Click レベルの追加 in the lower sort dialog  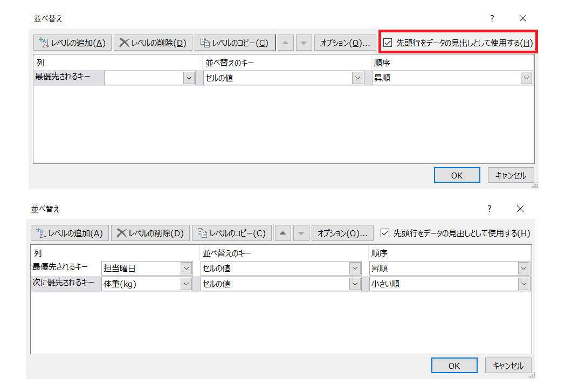(x=70, y=233)
